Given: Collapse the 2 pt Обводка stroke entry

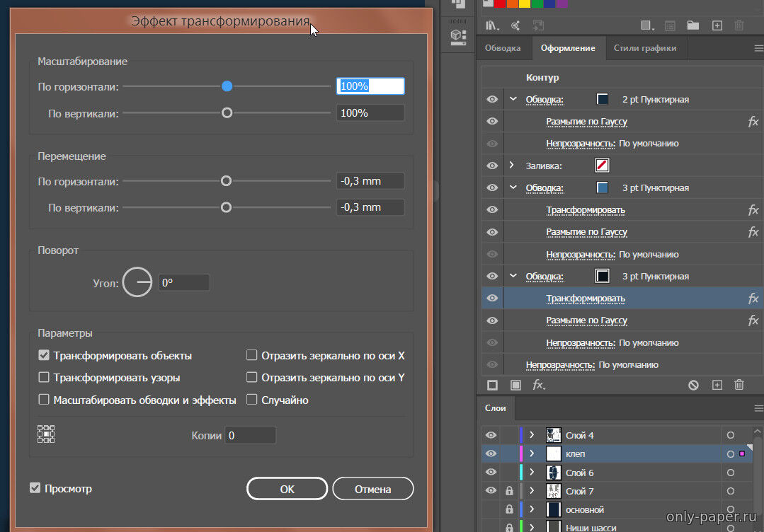Looking at the screenshot, I should [513, 99].
